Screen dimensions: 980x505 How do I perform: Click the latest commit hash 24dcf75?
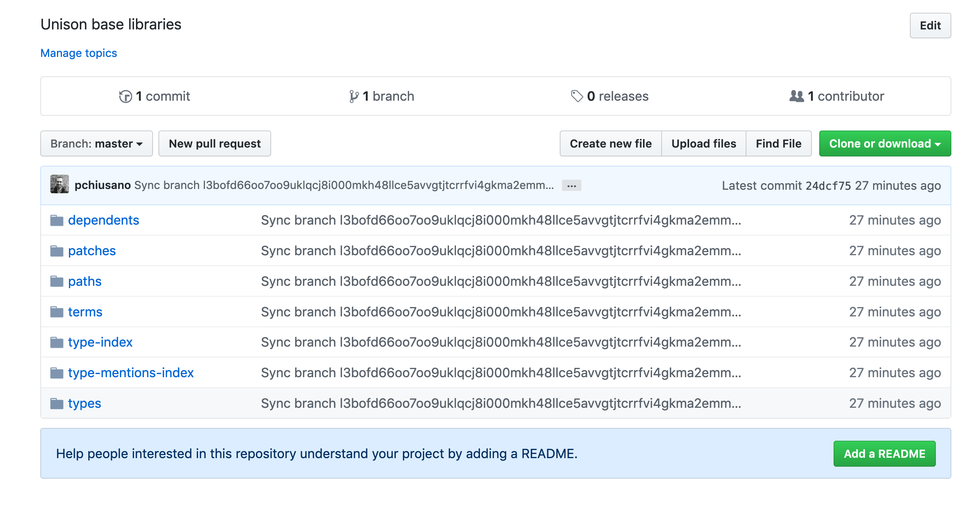point(828,186)
